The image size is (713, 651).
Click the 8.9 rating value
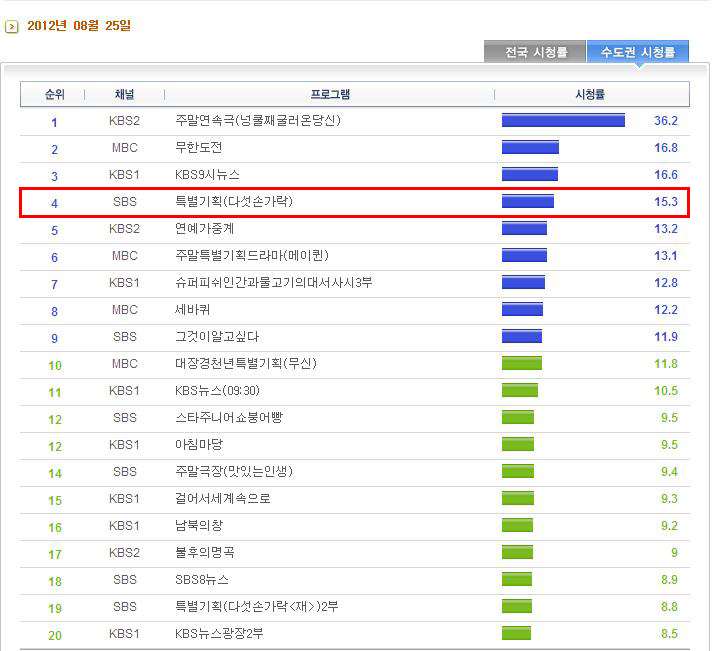point(669,580)
